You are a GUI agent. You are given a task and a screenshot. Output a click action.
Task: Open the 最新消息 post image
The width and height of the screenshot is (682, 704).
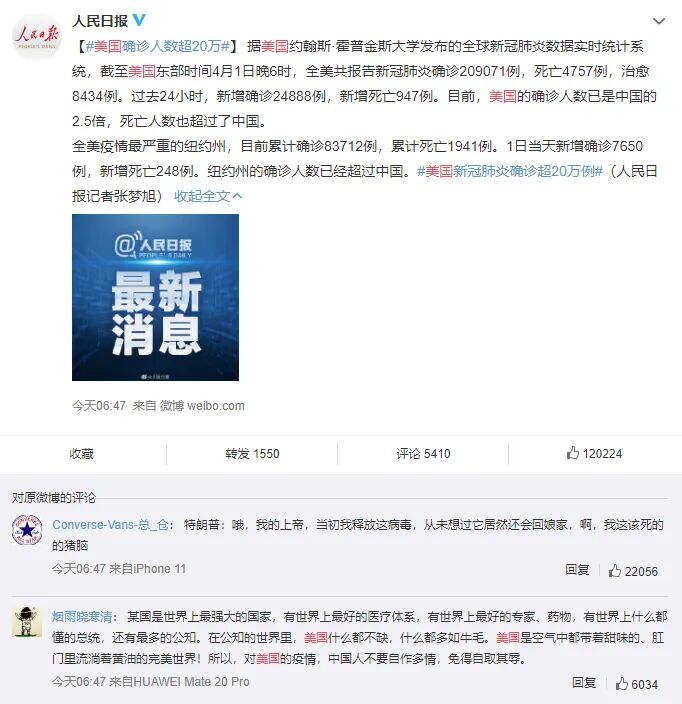pos(155,297)
